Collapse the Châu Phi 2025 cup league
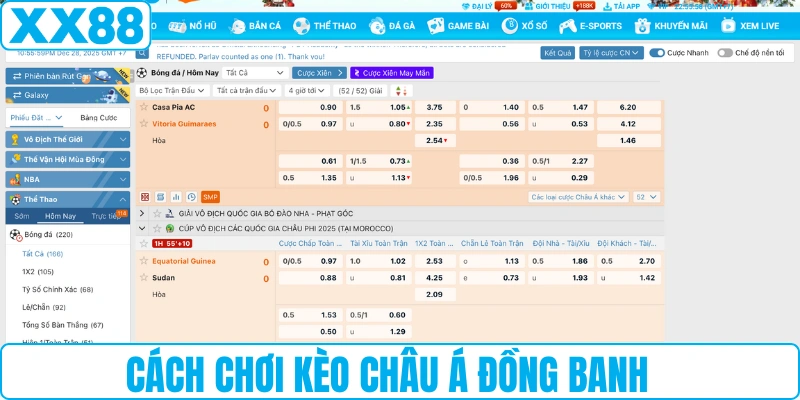Viewport: 800px width, 400px height. (142, 229)
